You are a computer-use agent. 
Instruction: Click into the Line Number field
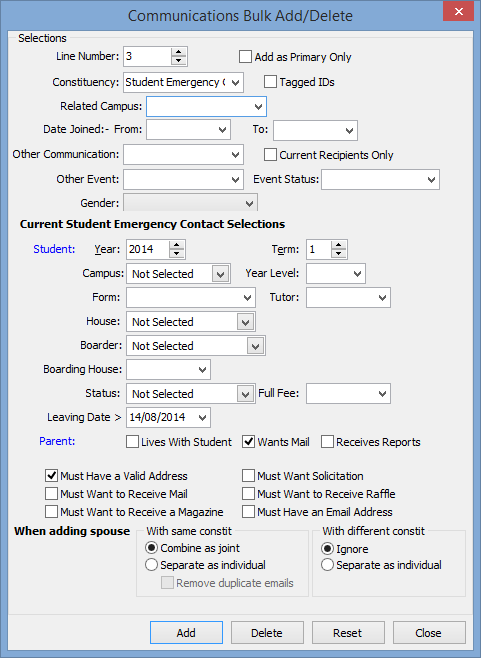147,56
